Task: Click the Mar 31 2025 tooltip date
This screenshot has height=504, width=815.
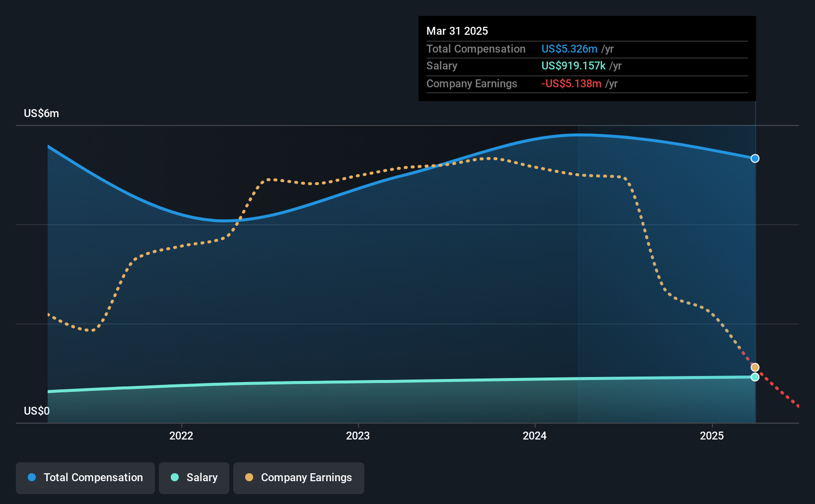Action: [457, 31]
